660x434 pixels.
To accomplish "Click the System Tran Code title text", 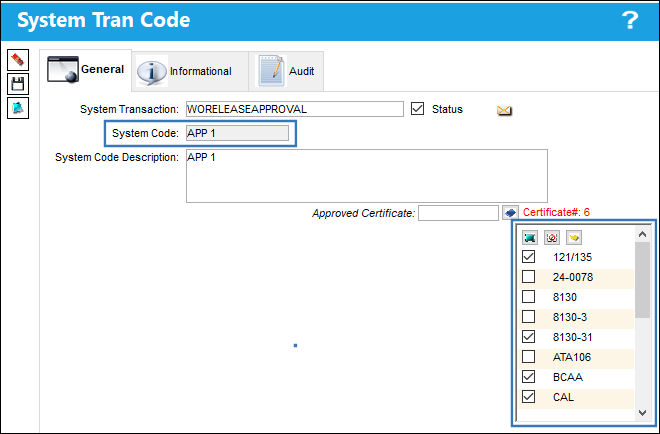I will tap(104, 20).
